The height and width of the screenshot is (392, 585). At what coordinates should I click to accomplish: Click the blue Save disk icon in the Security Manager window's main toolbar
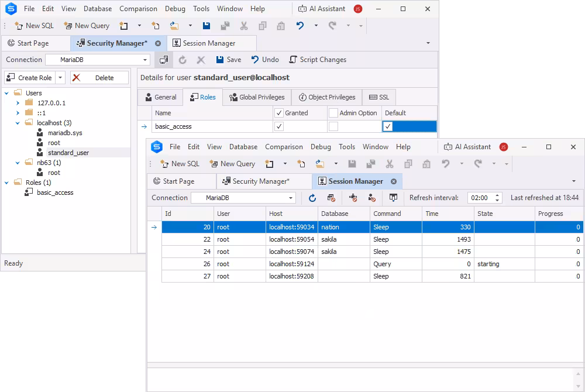[207, 26]
